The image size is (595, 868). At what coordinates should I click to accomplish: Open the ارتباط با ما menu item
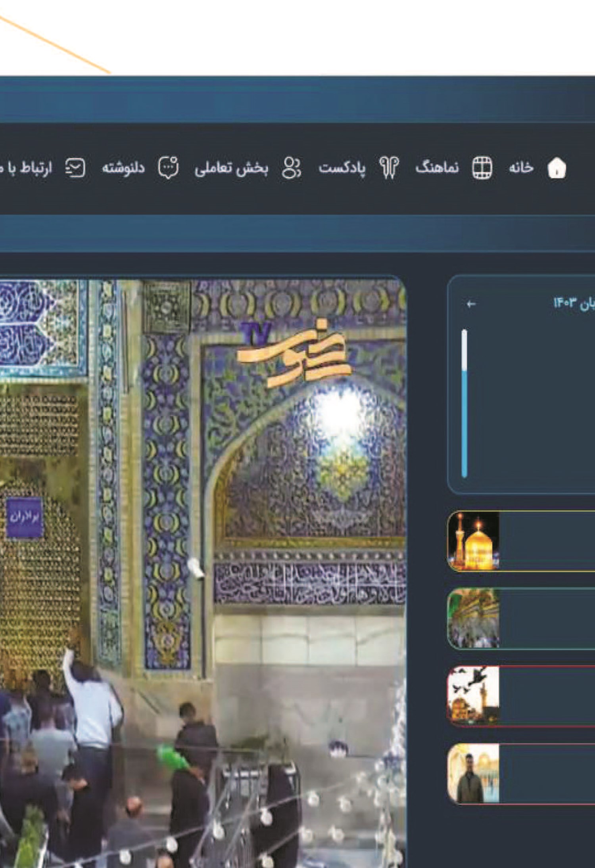click(26, 168)
